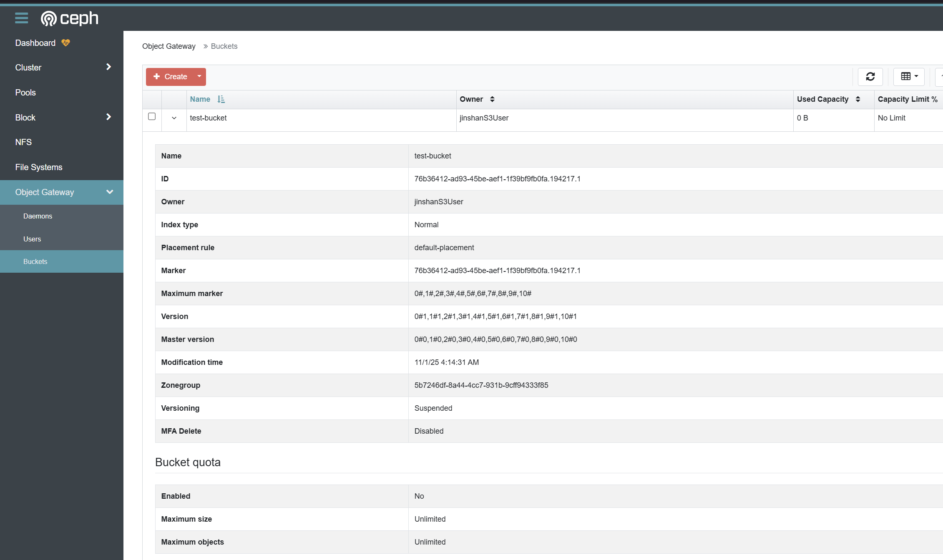
Task: Check the test-bucket row checkbox
Action: tap(152, 117)
